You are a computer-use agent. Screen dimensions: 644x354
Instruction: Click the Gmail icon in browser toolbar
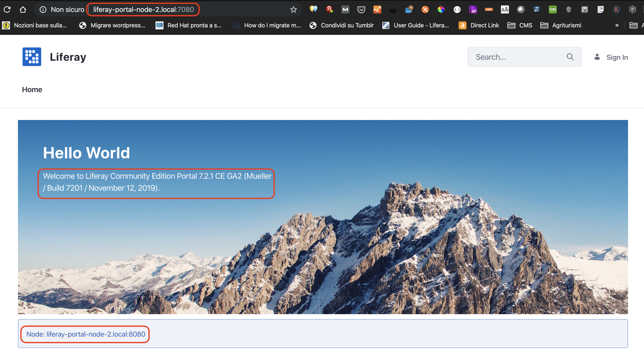click(345, 9)
